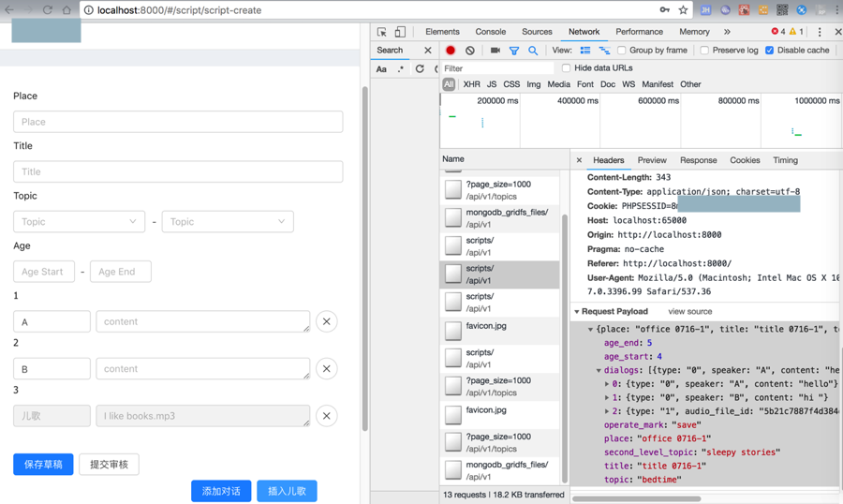Filter requests by JS type
Viewport: 843px width, 504px height.
tap(492, 84)
